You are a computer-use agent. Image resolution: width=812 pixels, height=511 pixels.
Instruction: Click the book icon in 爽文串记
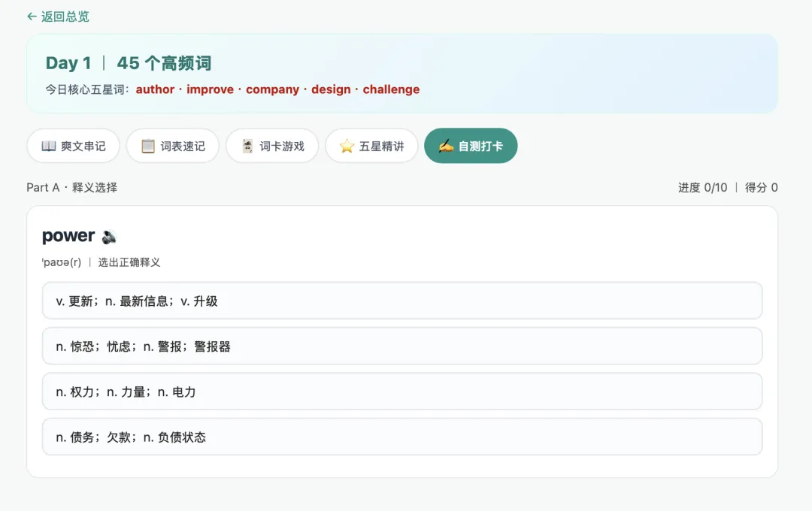[x=49, y=146]
